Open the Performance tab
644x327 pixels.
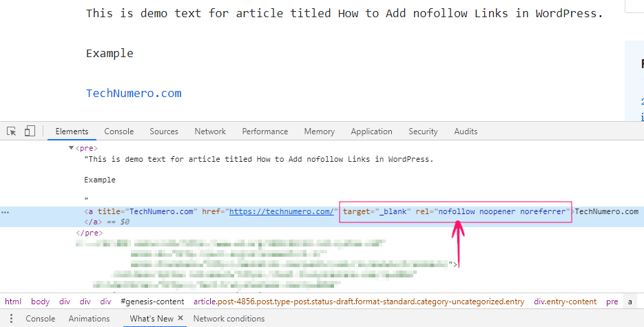(x=265, y=131)
